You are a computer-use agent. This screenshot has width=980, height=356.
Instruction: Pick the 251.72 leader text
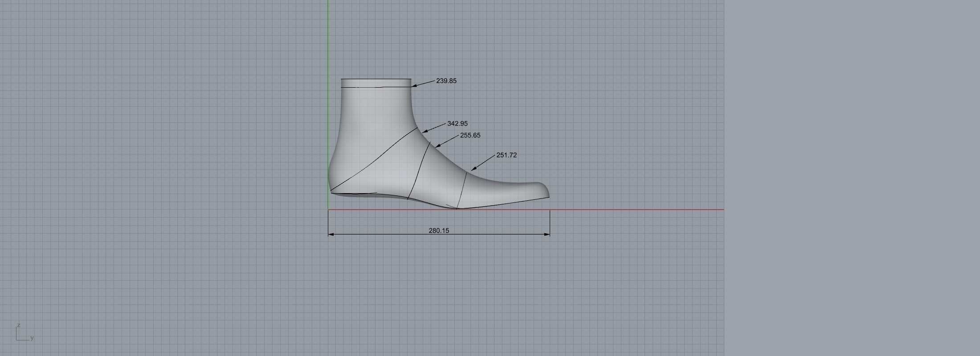[x=506, y=155]
